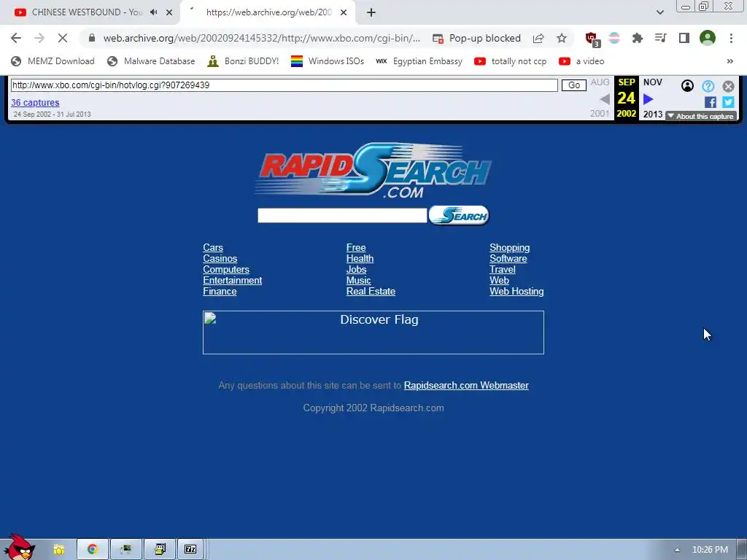Open the Bonzi BUDDY! bookmark
This screenshot has width=747, height=560.
pos(243,61)
